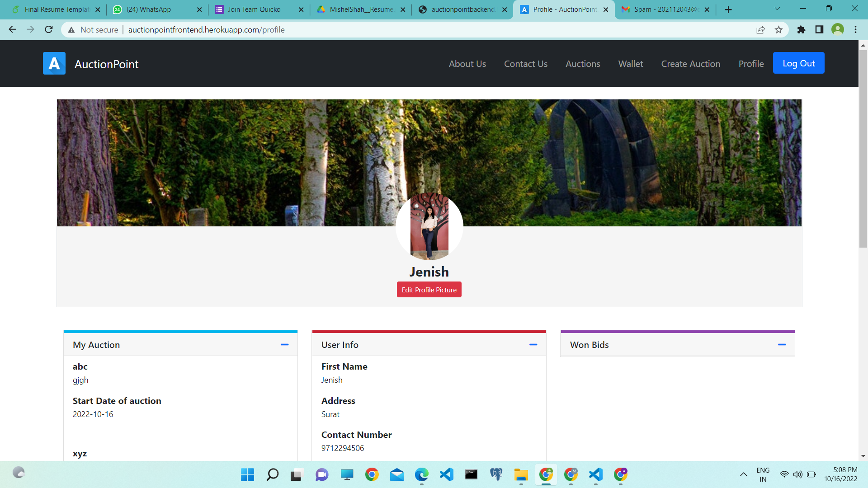Open Chrome three-dot menu

point(855,30)
